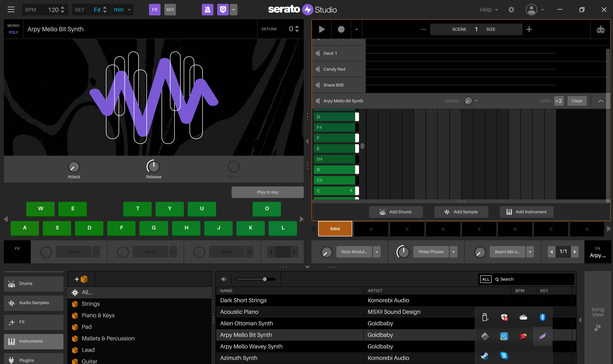Screen dimensions: 613x364
Task: Select the Mallets & Percussion category
Action: point(139,339)
